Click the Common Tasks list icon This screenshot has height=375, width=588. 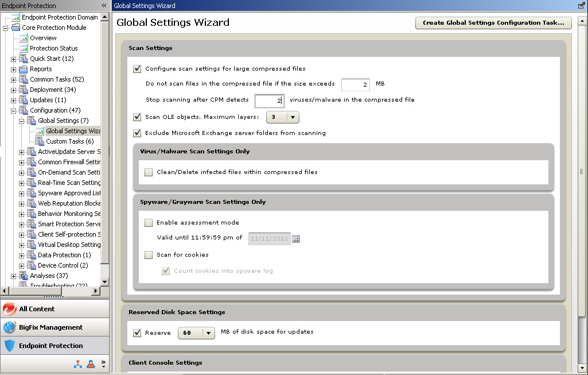[24, 79]
